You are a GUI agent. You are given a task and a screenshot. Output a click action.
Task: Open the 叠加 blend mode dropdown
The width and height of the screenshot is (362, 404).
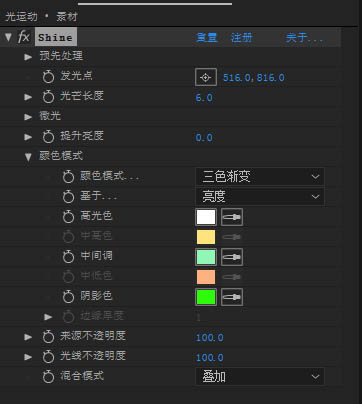click(x=260, y=377)
